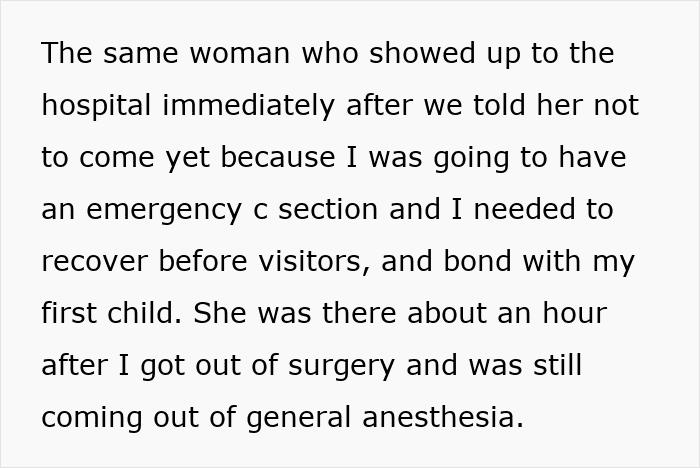Click the word 'immediately' on the second line

pyautogui.click(x=249, y=106)
